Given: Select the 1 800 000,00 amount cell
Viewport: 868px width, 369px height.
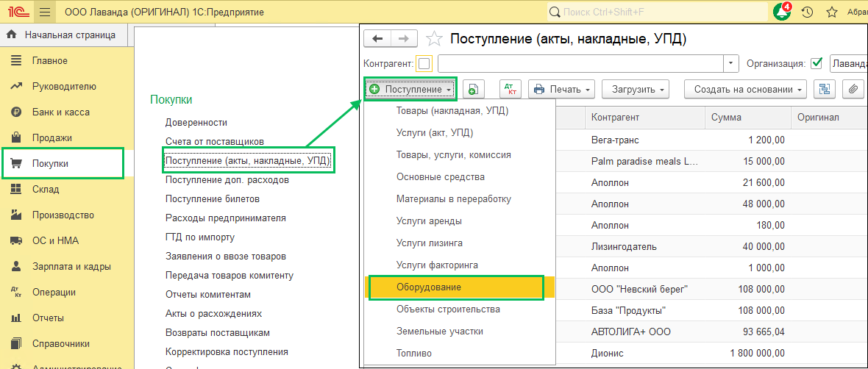Looking at the screenshot, I should 748,353.
